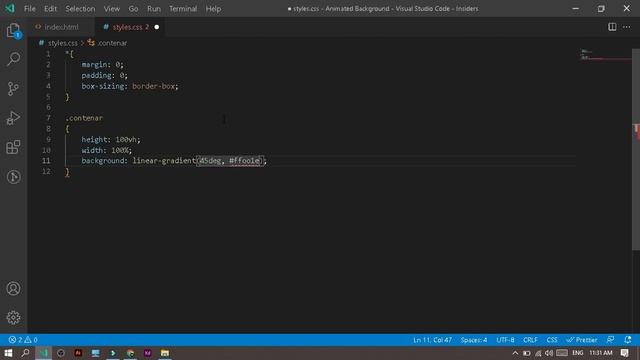Open the File menu

(x=30, y=9)
